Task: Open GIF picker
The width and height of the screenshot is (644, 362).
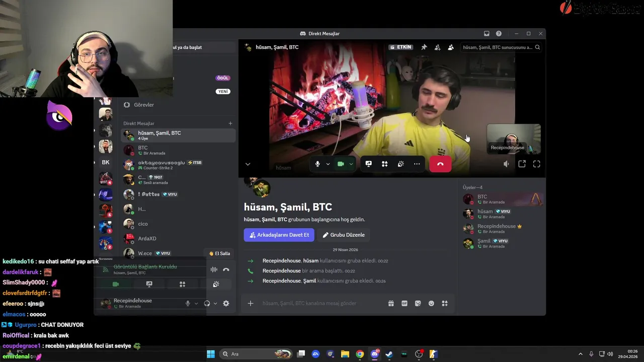Action: pyautogui.click(x=405, y=303)
